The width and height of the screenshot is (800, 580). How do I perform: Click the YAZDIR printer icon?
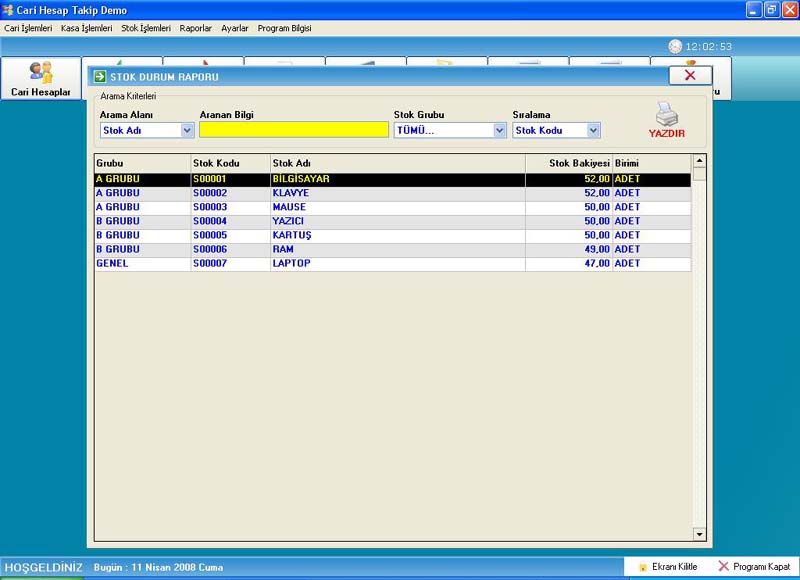click(667, 119)
